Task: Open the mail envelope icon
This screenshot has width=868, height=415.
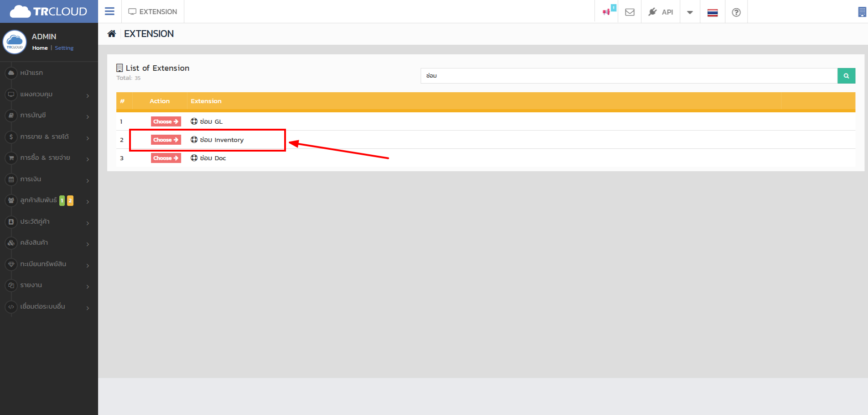Action: (x=629, y=12)
